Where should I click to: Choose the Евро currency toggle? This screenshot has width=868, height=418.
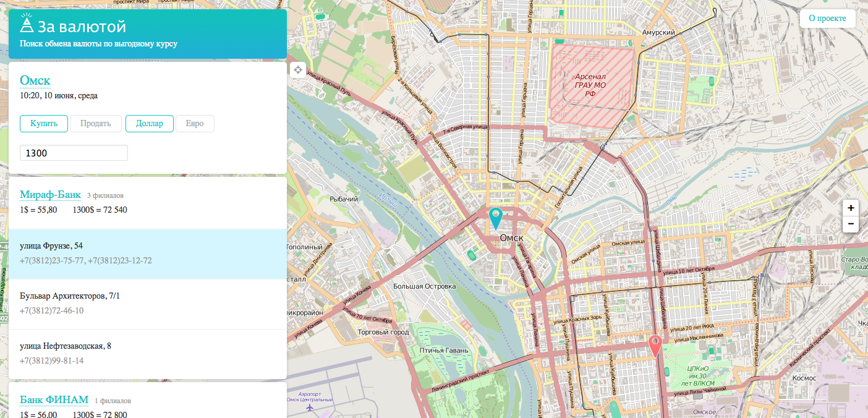click(195, 124)
